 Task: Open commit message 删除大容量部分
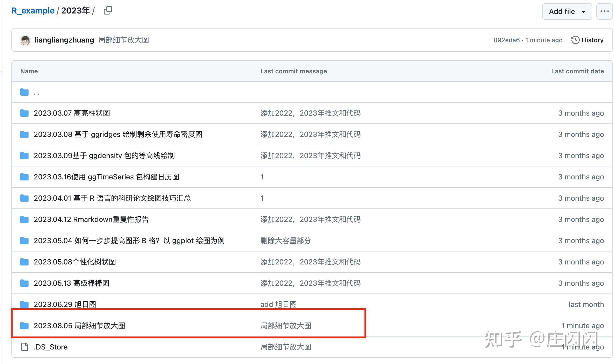tap(285, 241)
